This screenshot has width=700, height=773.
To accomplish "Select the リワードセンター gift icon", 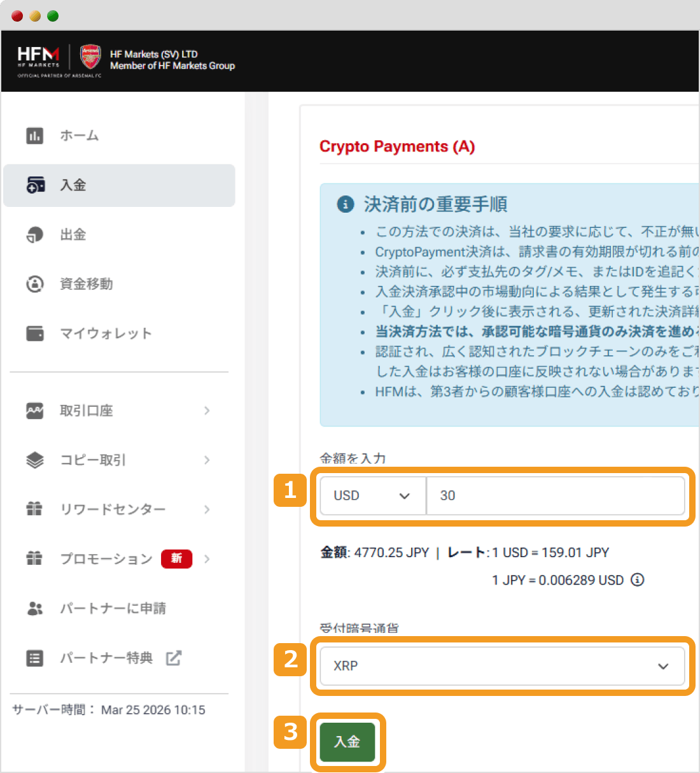I will tap(34, 509).
